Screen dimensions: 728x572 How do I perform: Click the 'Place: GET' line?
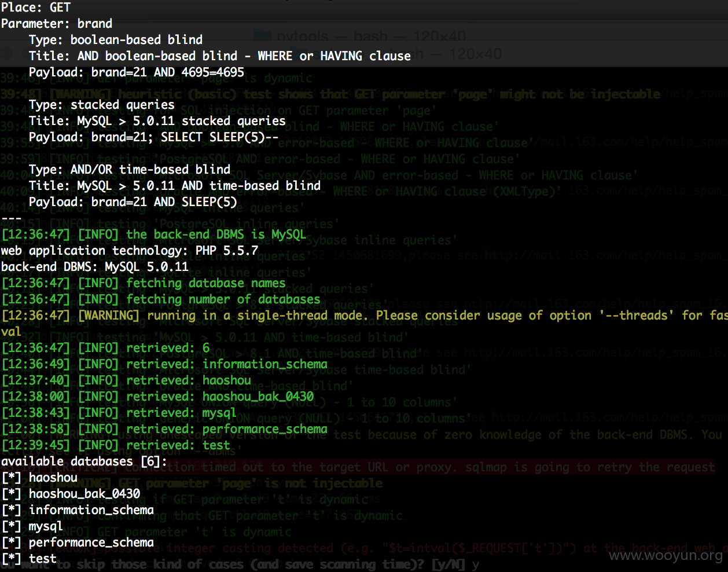tap(36, 8)
